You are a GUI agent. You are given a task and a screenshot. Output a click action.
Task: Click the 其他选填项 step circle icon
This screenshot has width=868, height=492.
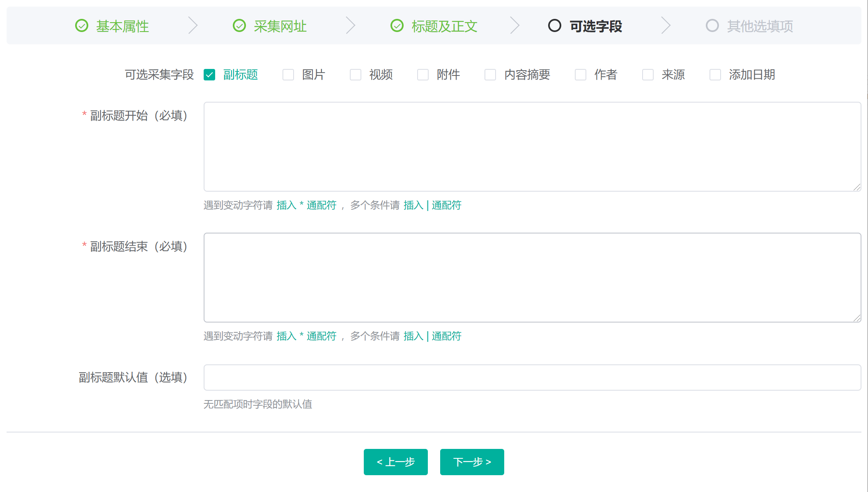pyautogui.click(x=712, y=26)
